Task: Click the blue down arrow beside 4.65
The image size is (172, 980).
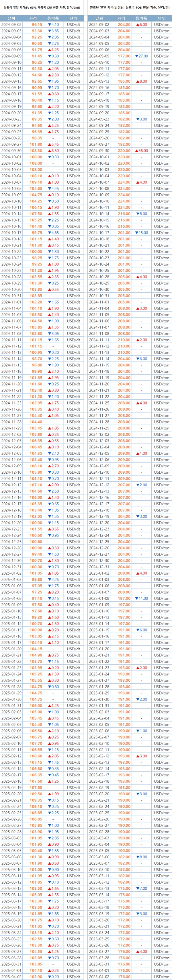Action: (x=50, y=232)
